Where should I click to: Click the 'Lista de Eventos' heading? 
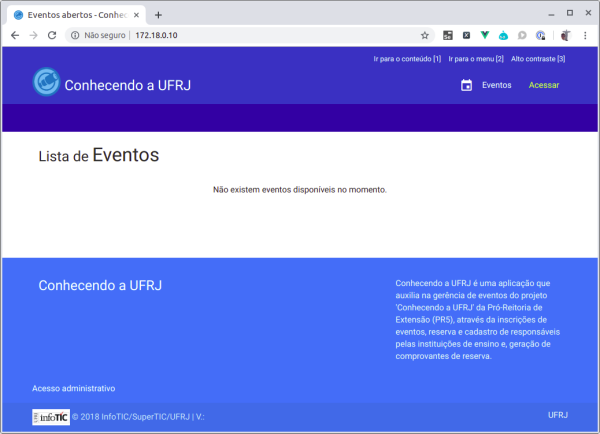pos(99,155)
